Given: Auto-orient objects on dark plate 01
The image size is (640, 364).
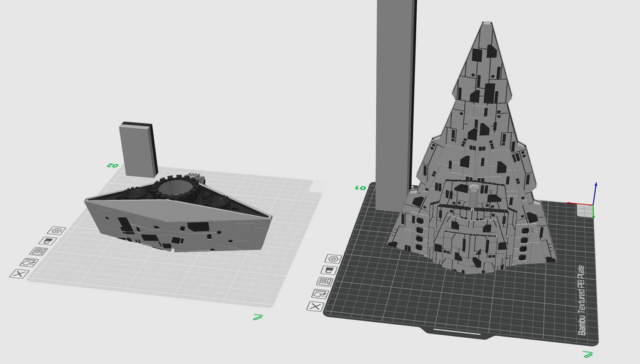Looking at the screenshot, I should click(x=319, y=293).
